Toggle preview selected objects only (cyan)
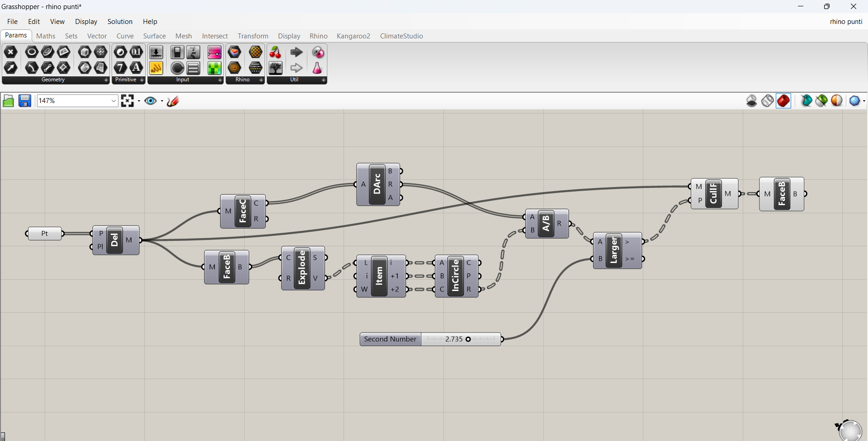Image resolution: width=868 pixels, height=441 pixels. coord(807,101)
